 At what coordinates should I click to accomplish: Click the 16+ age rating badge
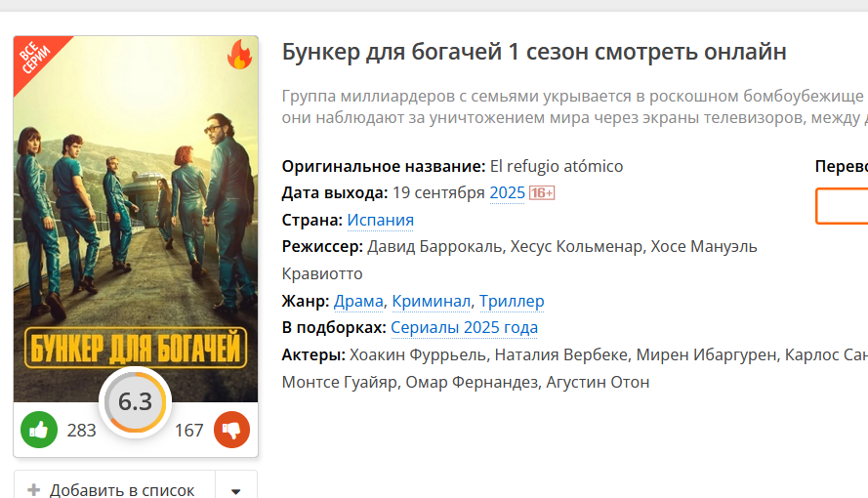(542, 192)
